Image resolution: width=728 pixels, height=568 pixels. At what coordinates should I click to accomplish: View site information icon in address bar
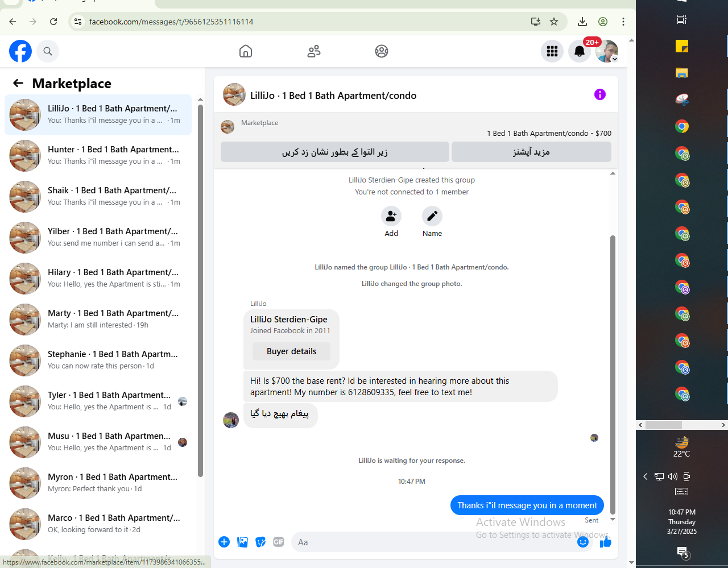pyautogui.click(x=78, y=22)
